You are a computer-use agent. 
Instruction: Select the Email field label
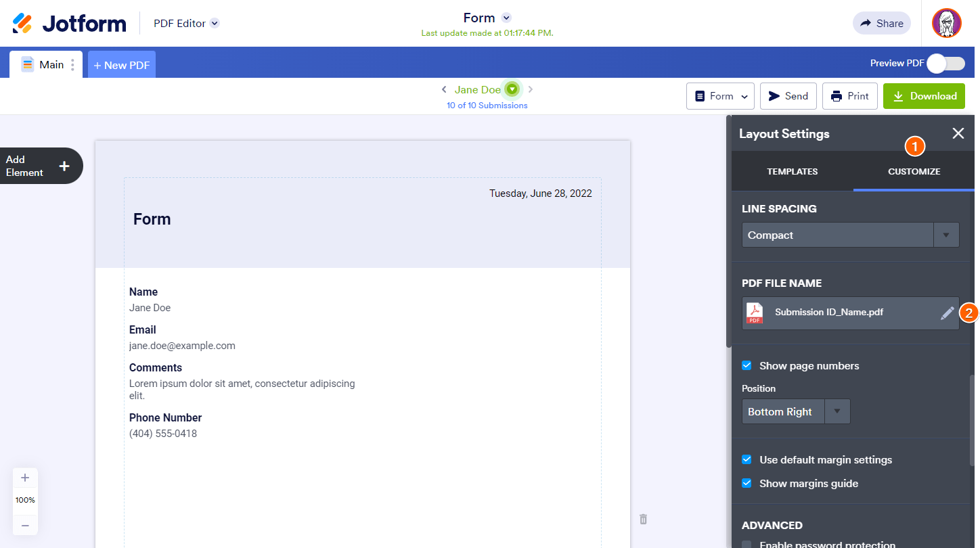click(143, 330)
